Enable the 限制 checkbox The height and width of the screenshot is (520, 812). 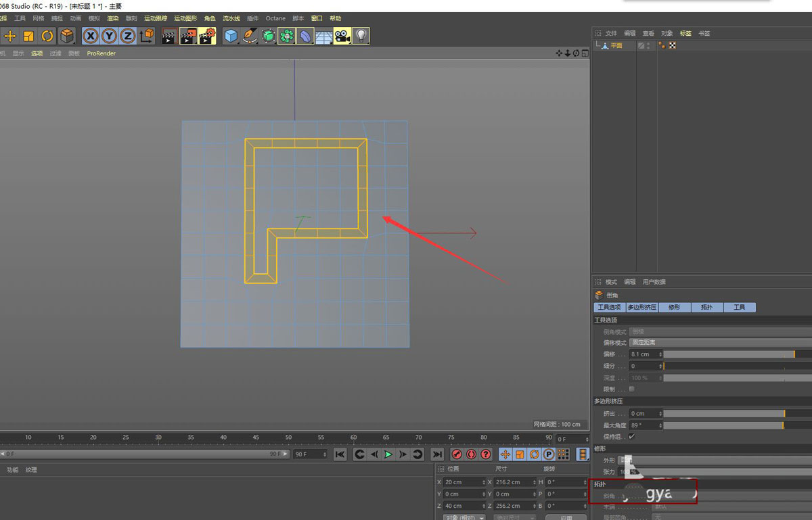tap(631, 389)
